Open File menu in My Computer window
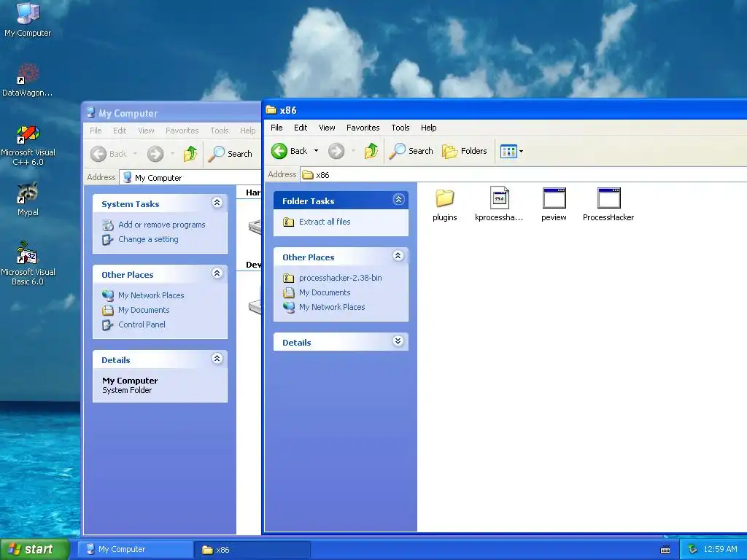This screenshot has height=560, width=747. (x=96, y=131)
